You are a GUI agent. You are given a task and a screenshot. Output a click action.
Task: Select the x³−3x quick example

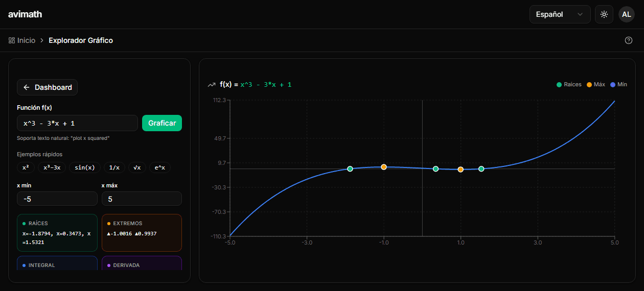click(x=52, y=167)
